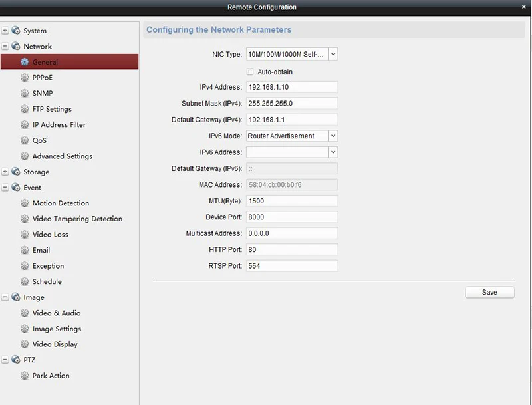This screenshot has width=532, height=405.
Task: Open the IPv6 Mode dropdown
Action: [333, 136]
